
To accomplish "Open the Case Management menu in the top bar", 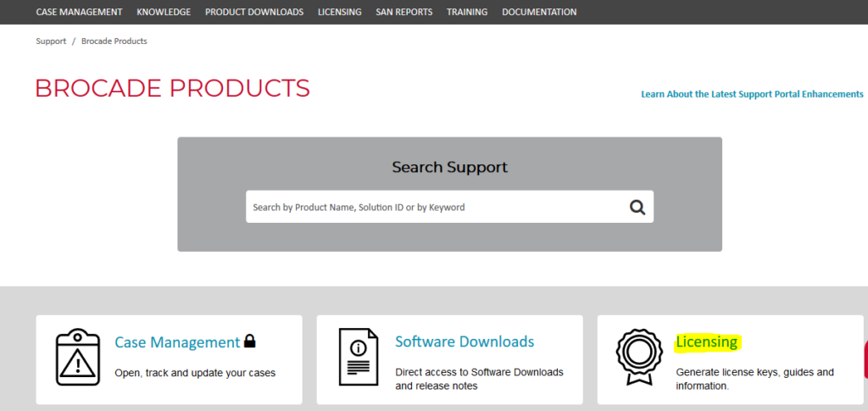I will click(x=79, y=12).
